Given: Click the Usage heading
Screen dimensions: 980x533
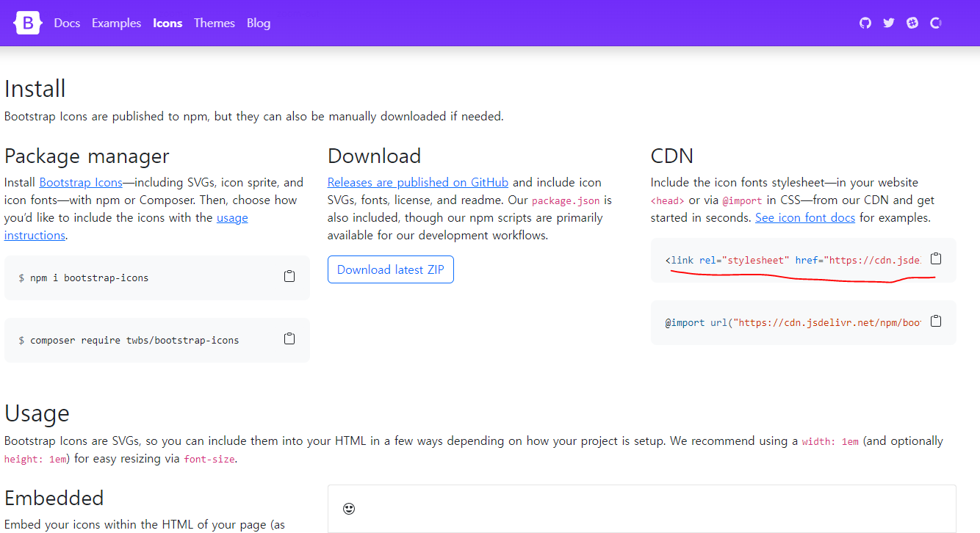Looking at the screenshot, I should (37, 413).
